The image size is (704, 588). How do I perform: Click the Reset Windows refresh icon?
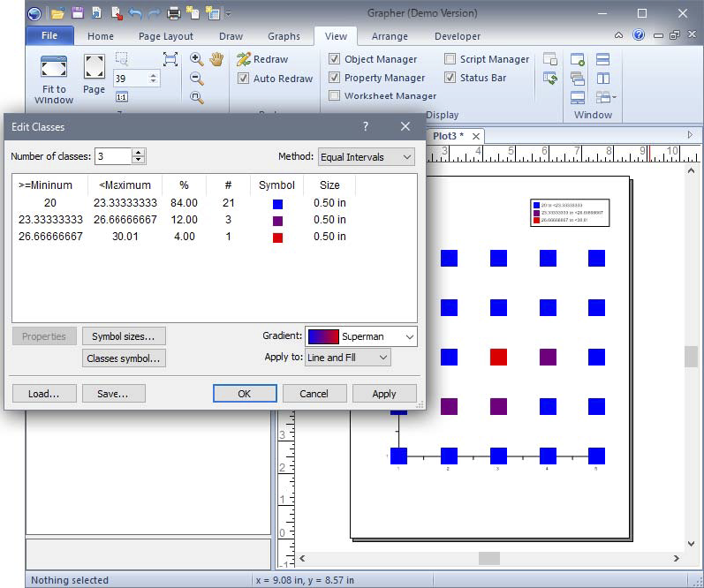click(550, 78)
